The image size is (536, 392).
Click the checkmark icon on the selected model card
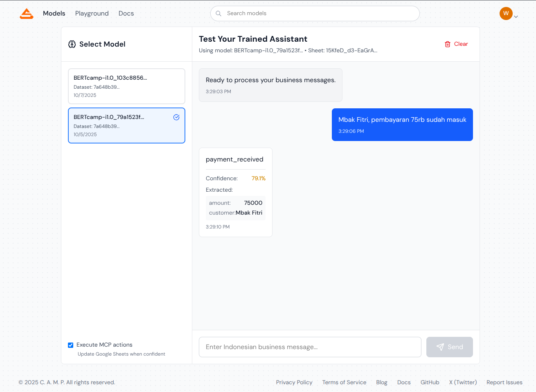click(176, 117)
